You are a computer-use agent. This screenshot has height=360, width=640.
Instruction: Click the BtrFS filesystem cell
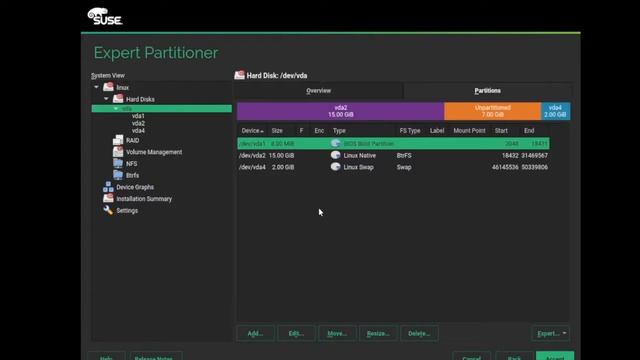(x=404, y=156)
